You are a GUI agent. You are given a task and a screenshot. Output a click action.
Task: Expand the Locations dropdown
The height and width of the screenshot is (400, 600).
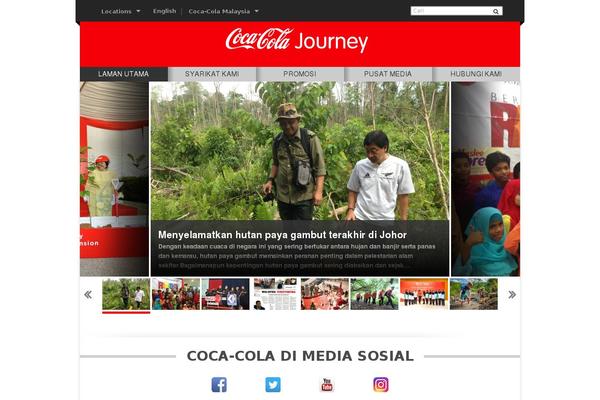coord(121,11)
